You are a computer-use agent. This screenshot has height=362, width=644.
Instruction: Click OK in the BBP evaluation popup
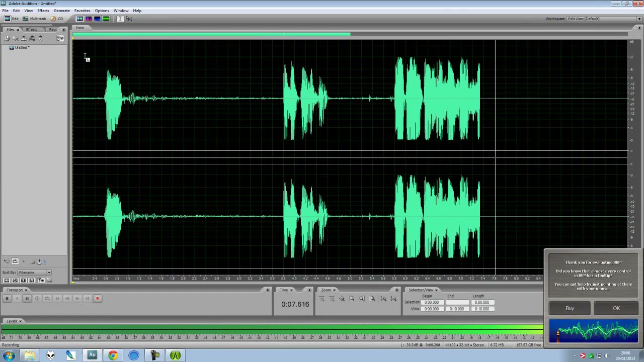616,308
